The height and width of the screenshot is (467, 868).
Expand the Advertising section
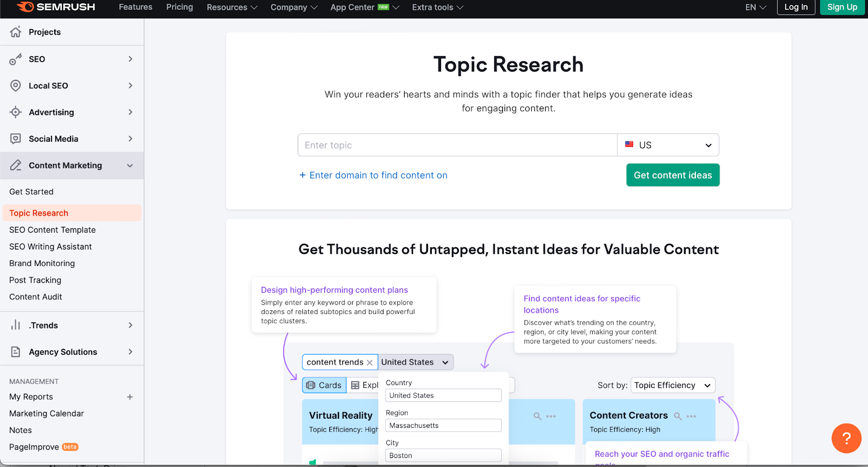(x=130, y=112)
